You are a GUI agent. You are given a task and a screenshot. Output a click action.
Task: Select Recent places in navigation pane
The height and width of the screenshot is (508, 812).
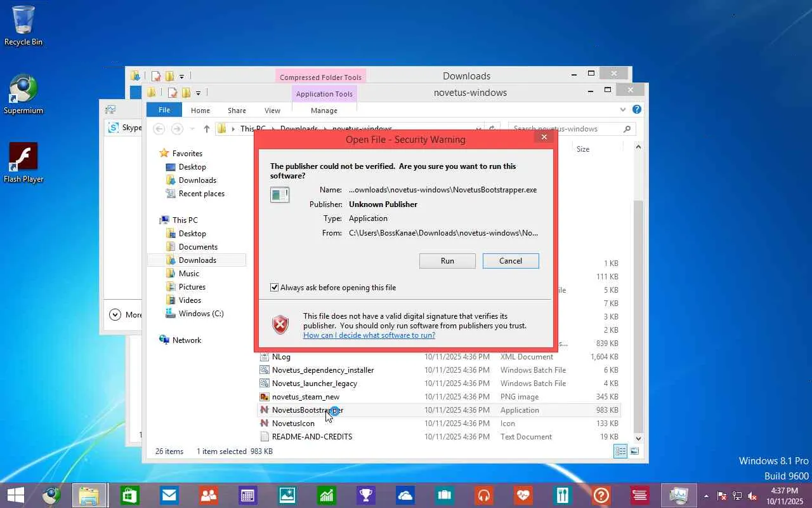[x=201, y=194]
